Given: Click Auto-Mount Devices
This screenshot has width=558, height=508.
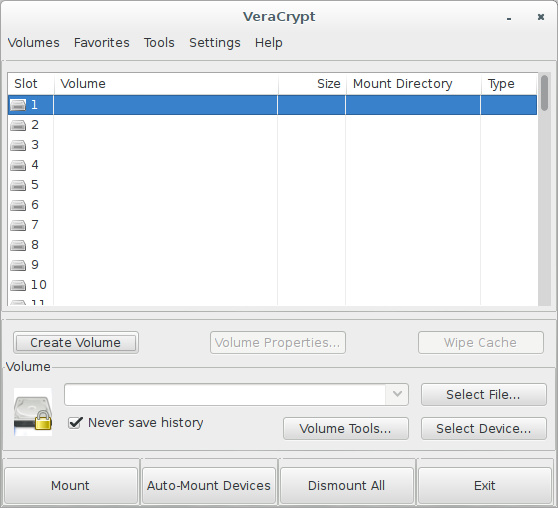Looking at the screenshot, I should pos(209,486).
